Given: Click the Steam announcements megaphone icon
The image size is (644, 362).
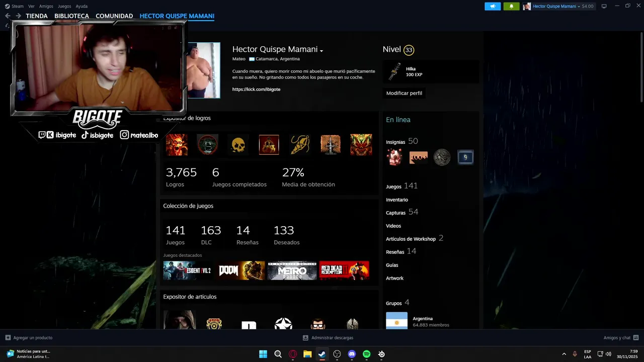Looking at the screenshot, I should [x=493, y=6].
